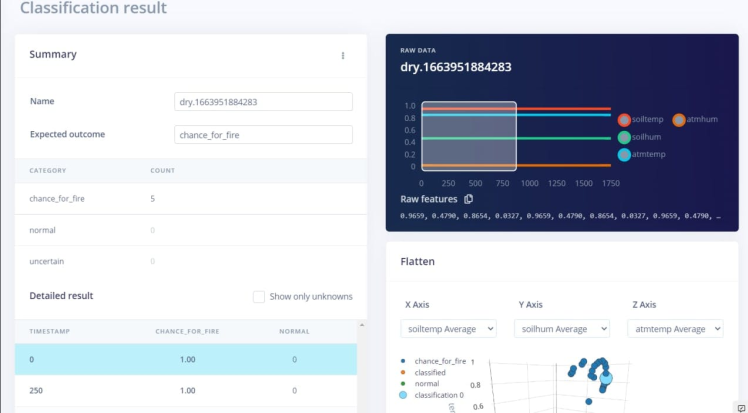Click the Expected outcome input field

(263, 134)
